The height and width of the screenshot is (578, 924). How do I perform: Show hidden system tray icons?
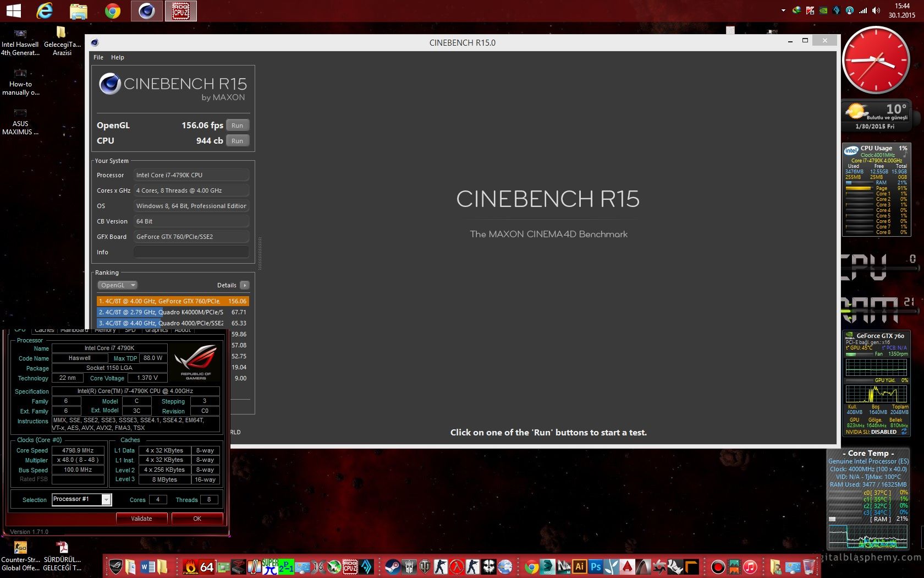coord(783,10)
